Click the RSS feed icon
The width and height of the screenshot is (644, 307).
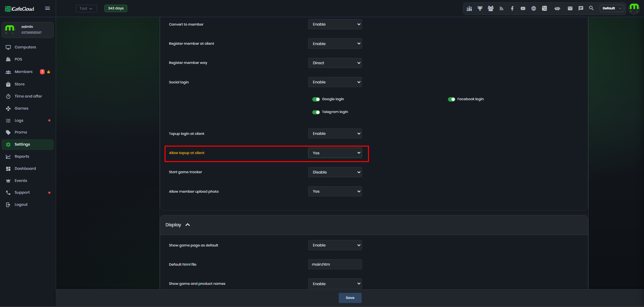501,8
